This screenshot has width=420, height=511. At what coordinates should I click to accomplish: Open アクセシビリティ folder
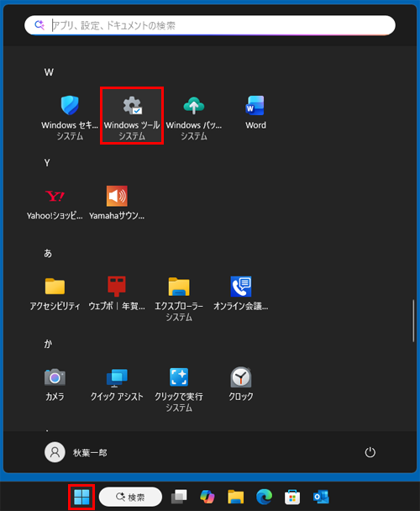55,293
